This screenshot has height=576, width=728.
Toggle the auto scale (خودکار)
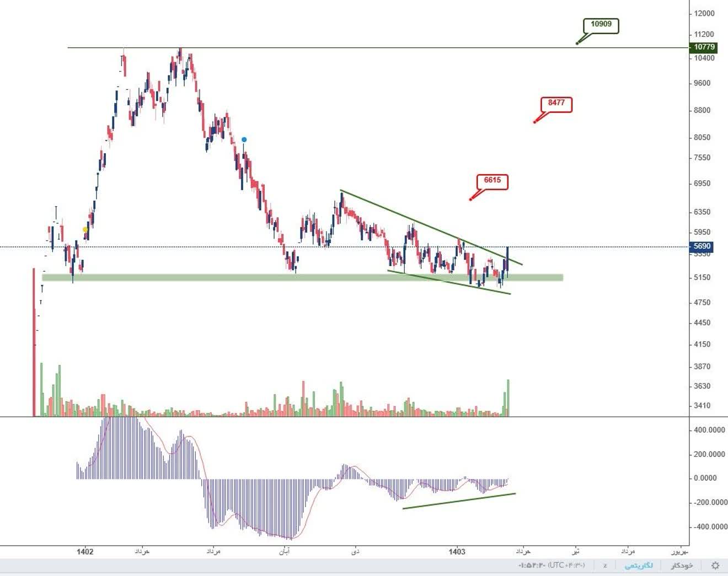tap(682, 566)
